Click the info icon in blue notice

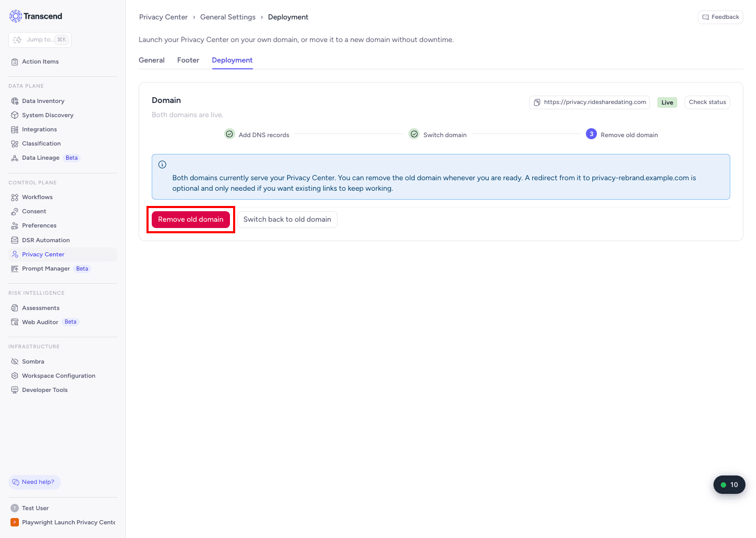point(162,164)
